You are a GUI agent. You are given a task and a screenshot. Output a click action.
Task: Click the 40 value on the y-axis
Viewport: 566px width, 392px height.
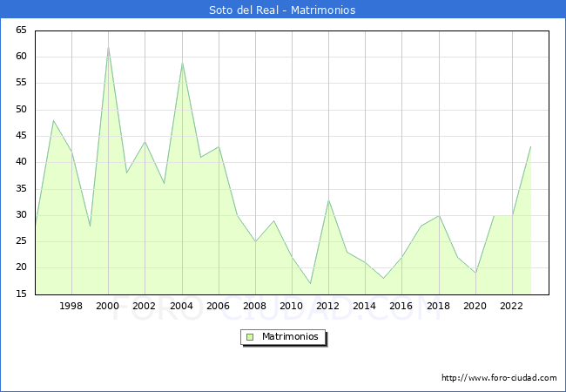[x=21, y=162]
